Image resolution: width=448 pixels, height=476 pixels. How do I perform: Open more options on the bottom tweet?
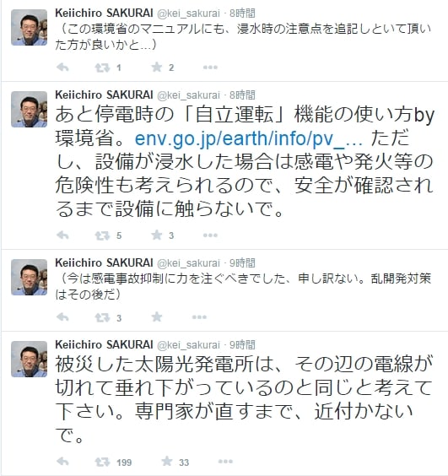click(x=225, y=462)
